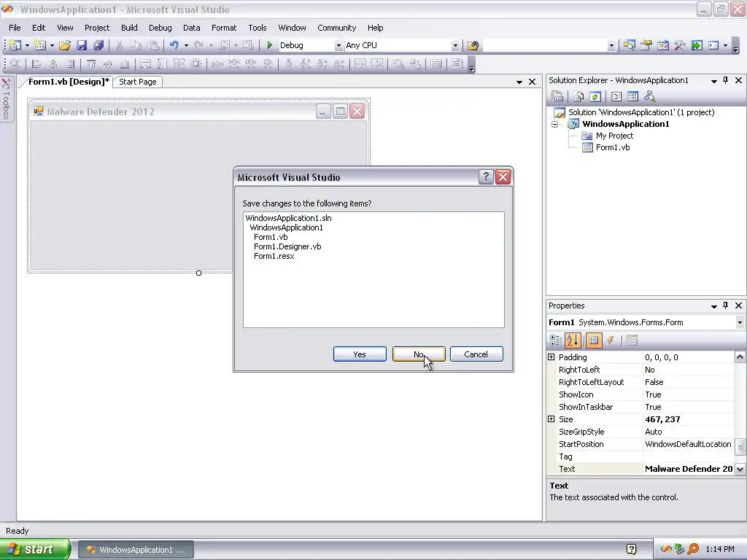The width and height of the screenshot is (747, 560).
Task: Collapse the WindowsApplication1 project node
Action: point(554,124)
